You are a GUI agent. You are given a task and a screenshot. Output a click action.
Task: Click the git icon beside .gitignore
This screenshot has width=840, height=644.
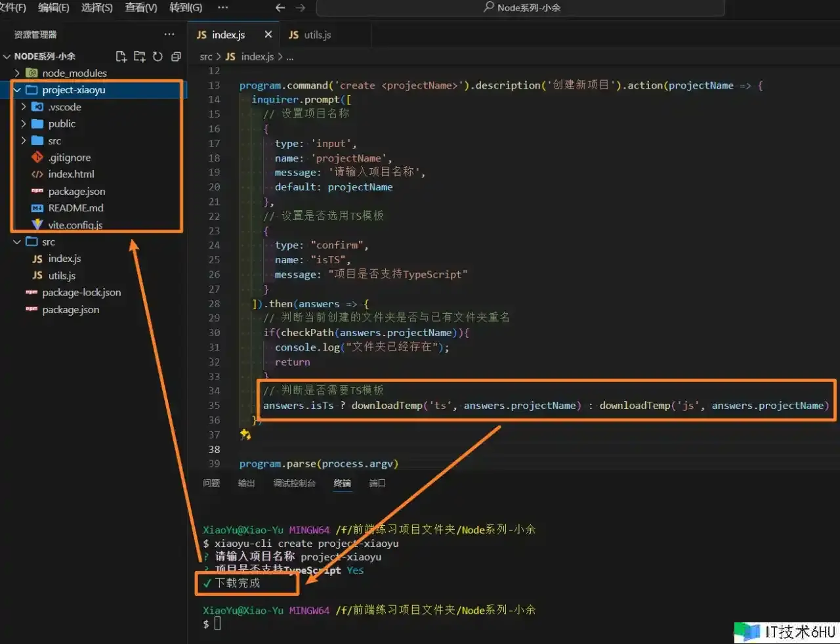point(37,158)
